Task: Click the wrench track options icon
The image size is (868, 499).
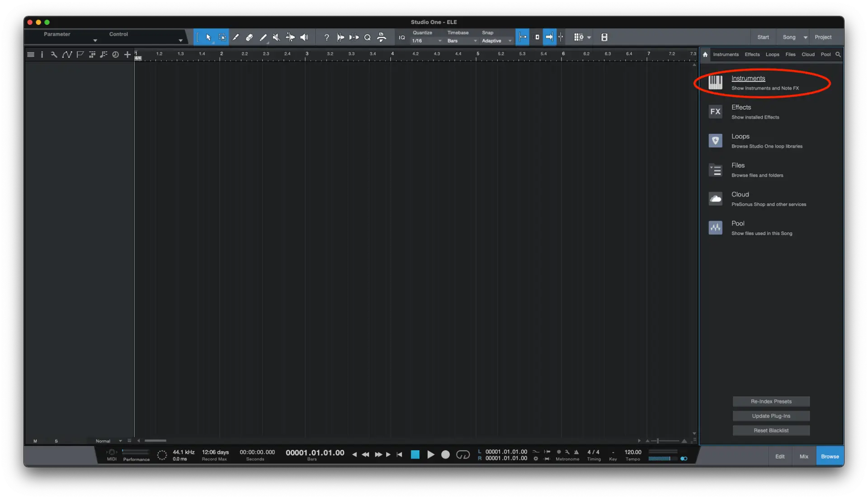Action: [54, 55]
